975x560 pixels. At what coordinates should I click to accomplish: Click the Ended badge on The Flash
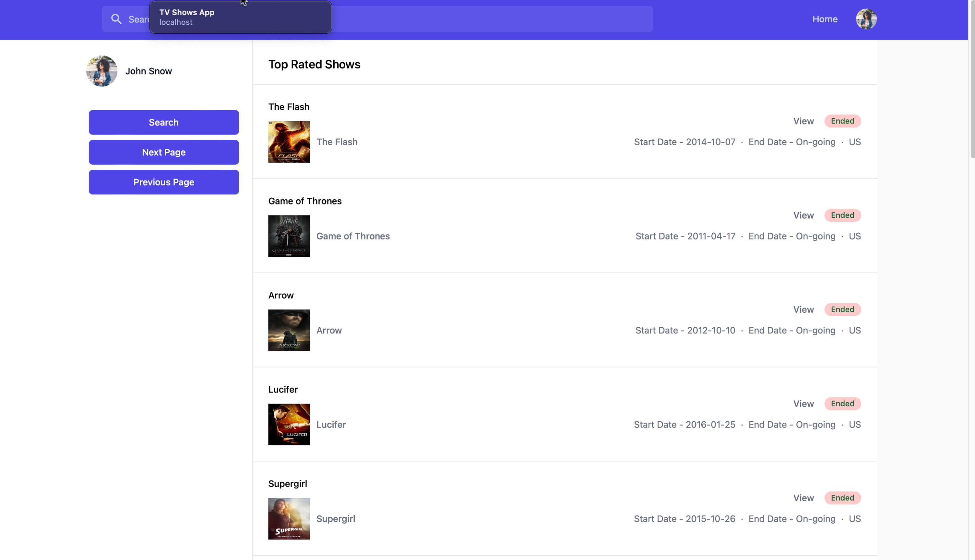coord(842,121)
